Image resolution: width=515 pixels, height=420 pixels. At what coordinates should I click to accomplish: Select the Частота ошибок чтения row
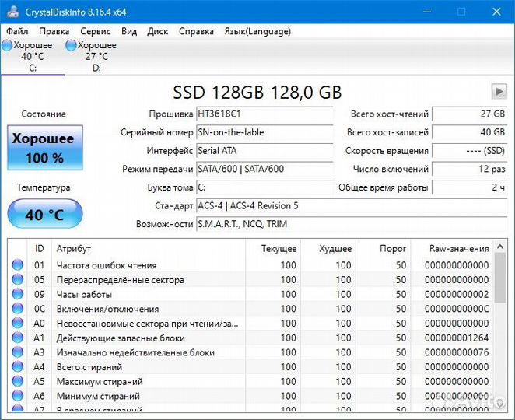pyautogui.click(x=250, y=264)
